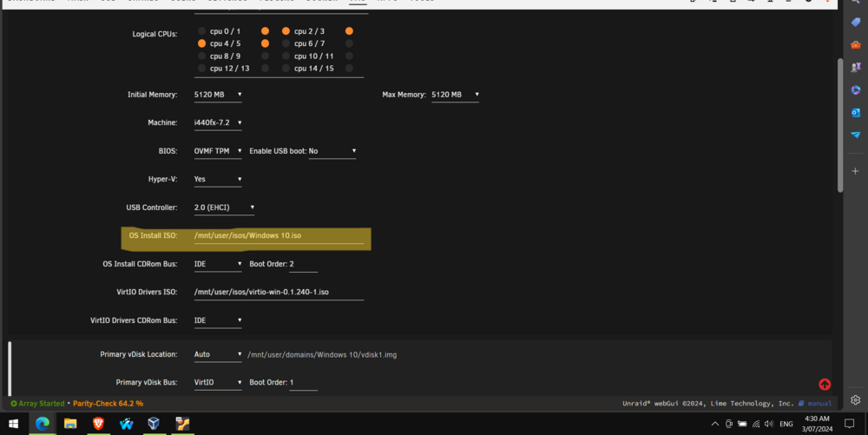868x435 pixels.
Task: Open the Initial Memory dropdown
Action: point(218,95)
